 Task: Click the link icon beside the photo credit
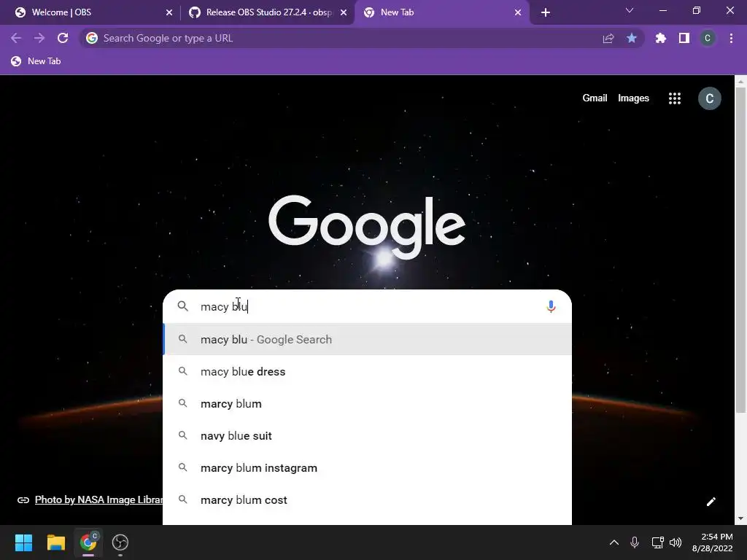(23, 500)
